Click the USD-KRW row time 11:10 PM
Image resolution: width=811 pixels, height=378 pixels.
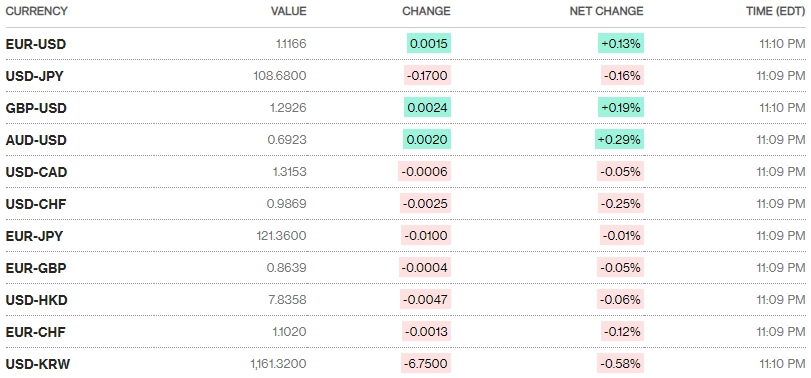click(783, 365)
